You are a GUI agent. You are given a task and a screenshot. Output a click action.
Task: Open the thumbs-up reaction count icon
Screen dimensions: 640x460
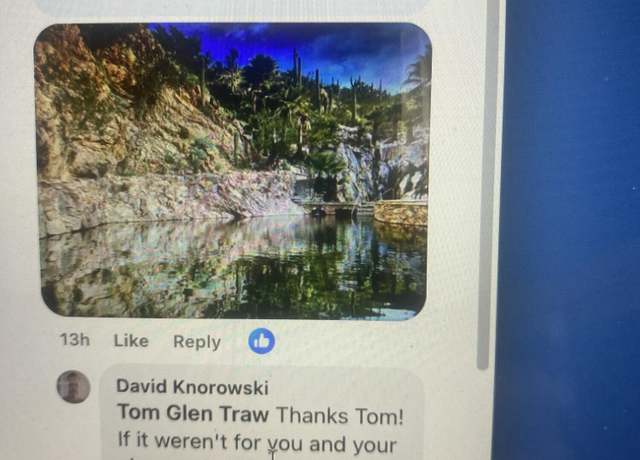(x=262, y=341)
